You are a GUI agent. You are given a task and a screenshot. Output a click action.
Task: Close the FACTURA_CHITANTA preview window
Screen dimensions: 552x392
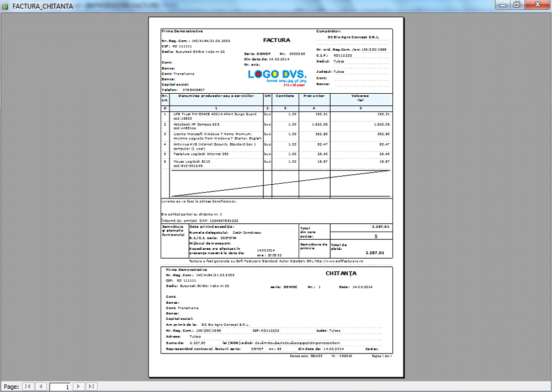[538, 5]
